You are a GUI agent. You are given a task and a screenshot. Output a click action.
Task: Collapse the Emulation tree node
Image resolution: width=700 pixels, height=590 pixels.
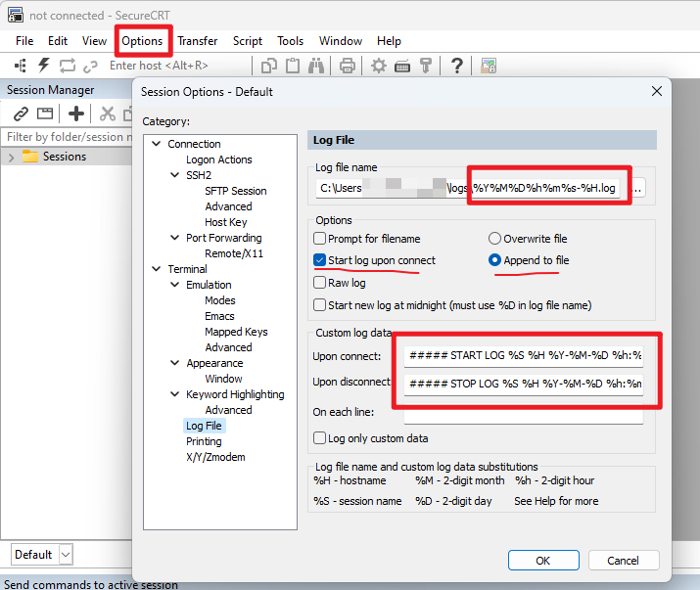(x=174, y=285)
